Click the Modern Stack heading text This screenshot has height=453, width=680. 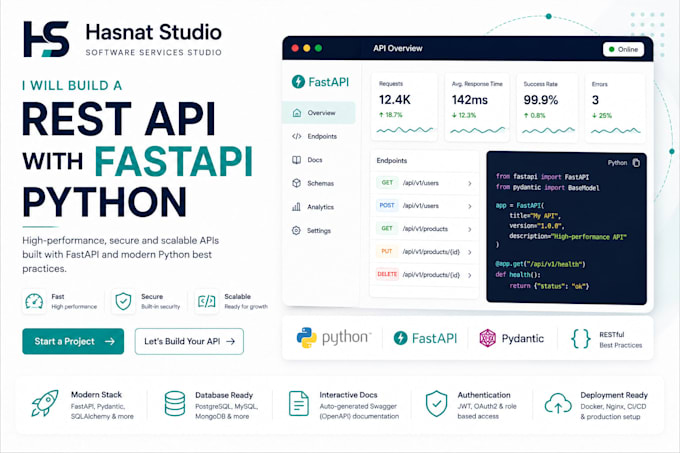(96, 394)
